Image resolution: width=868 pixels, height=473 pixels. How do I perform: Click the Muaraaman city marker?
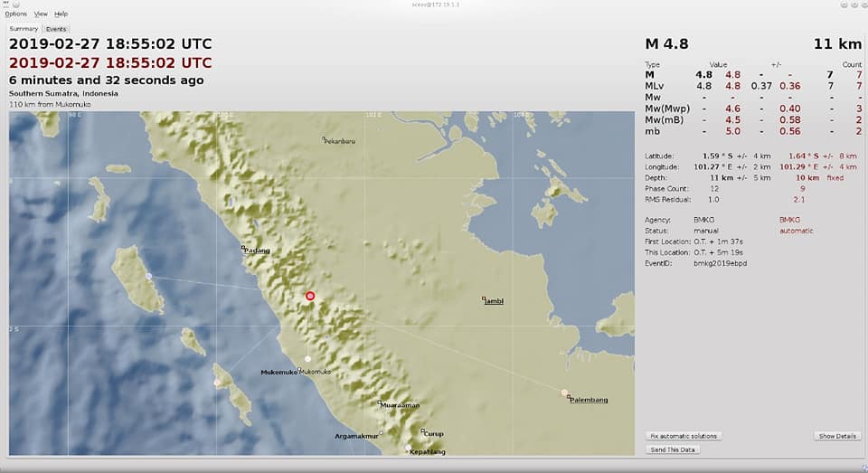379,402
